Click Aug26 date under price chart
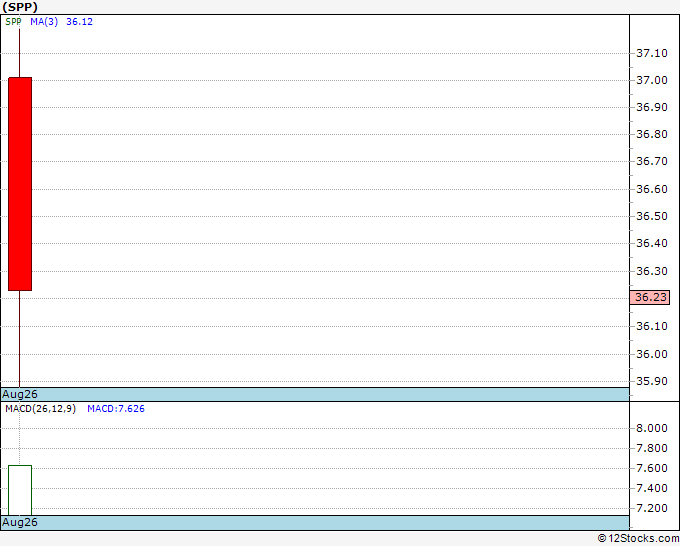 [x=20, y=394]
